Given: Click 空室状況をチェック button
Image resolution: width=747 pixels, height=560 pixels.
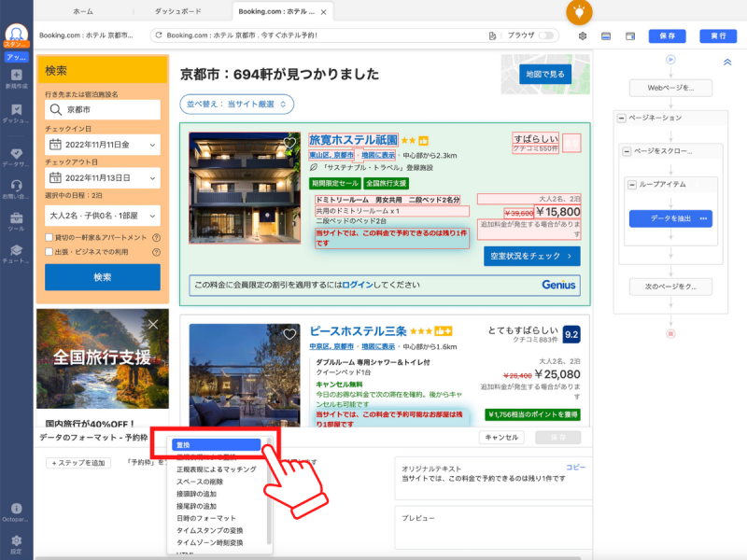Looking at the screenshot, I should click(x=531, y=256).
